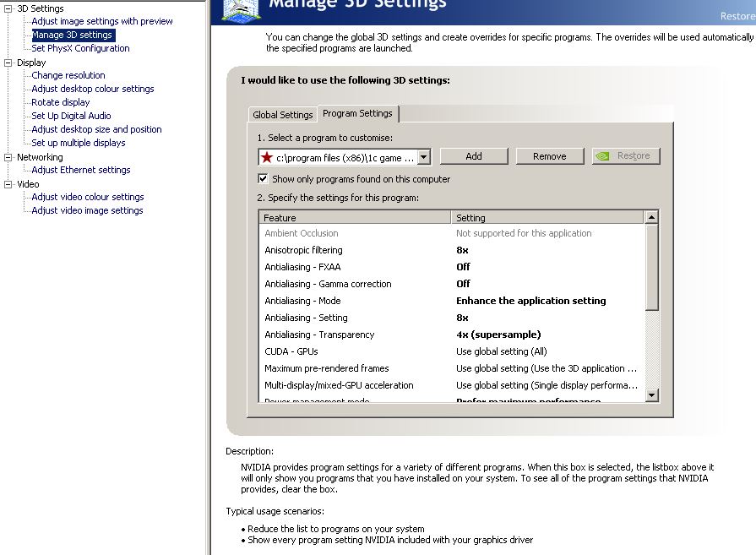Image resolution: width=756 pixels, height=555 pixels.
Task: Collapse the Display tree node
Action: 8,63
